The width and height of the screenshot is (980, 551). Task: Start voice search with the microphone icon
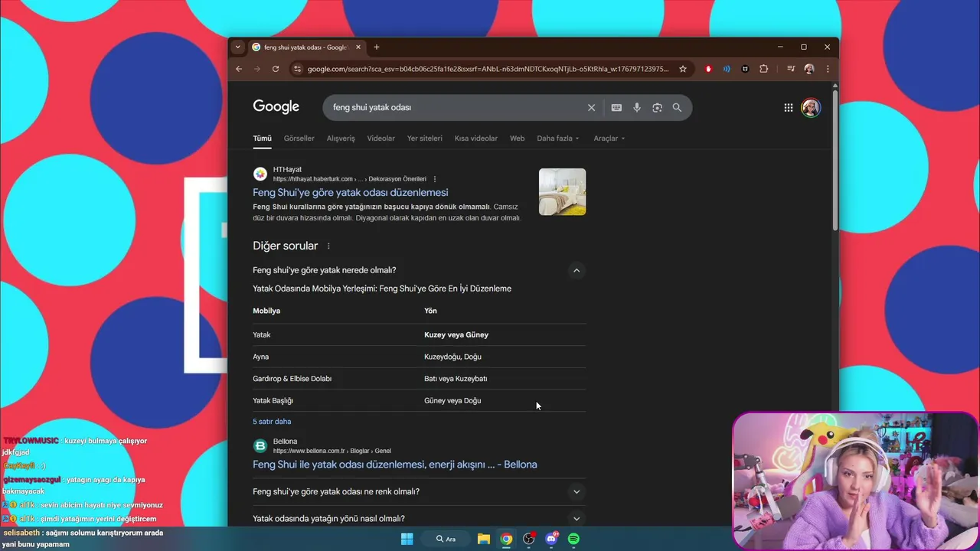tap(637, 108)
